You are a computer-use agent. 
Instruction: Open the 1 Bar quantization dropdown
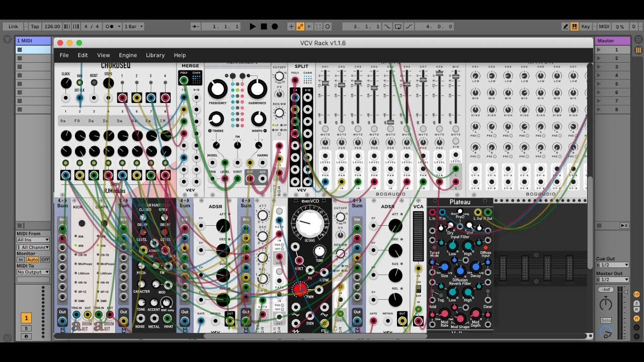[x=134, y=27]
